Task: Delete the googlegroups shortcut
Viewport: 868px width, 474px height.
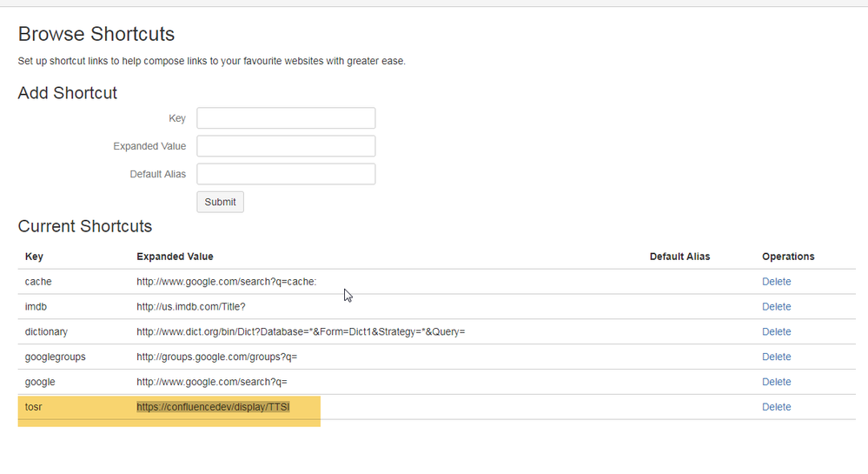Action: pyautogui.click(x=776, y=357)
